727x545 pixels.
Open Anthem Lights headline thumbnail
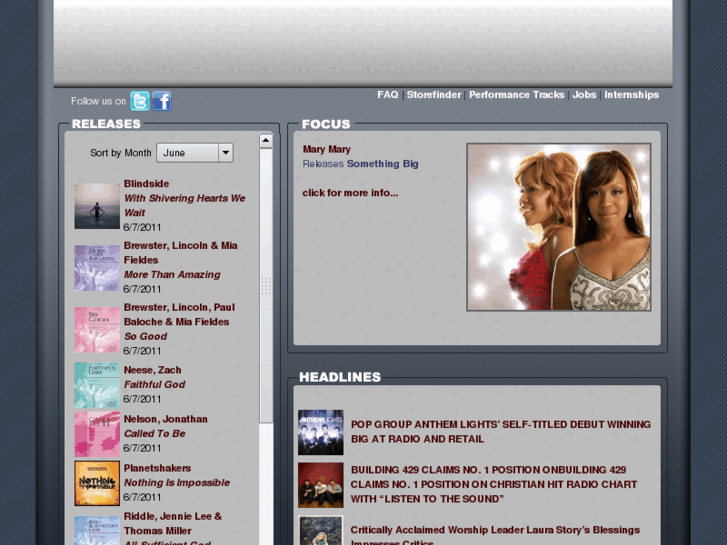point(321,432)
